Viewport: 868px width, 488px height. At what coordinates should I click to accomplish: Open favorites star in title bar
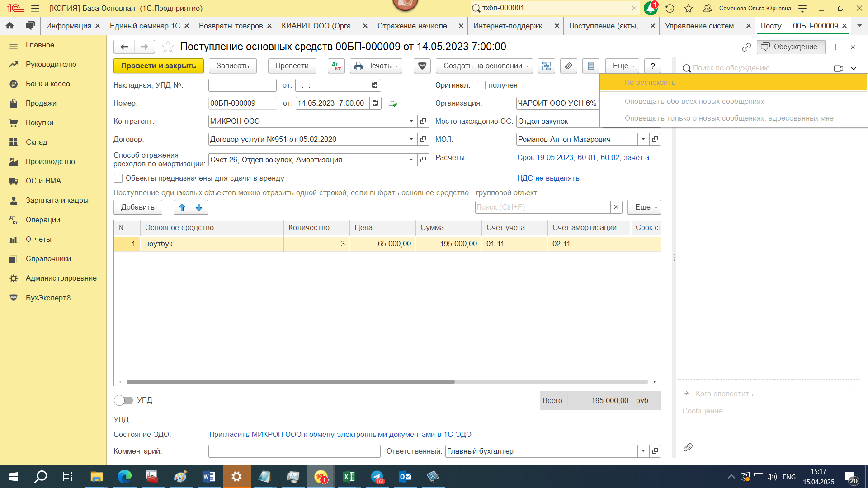689,8
